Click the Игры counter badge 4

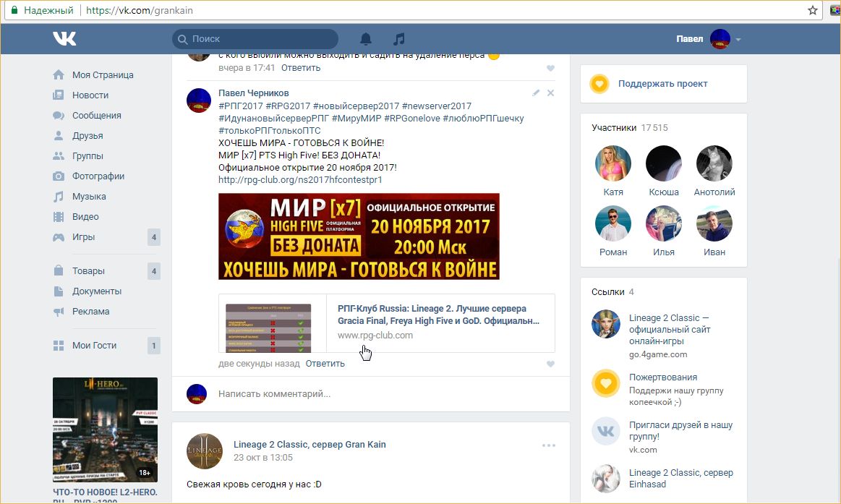pyautogui.click(x=154, y=237)
